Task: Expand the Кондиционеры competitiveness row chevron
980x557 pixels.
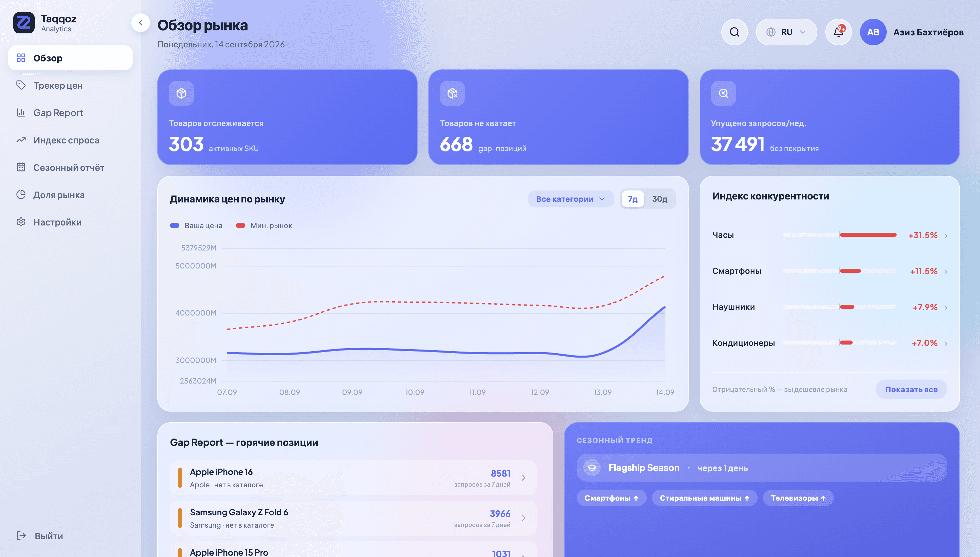Action: (x=946, y=344)
